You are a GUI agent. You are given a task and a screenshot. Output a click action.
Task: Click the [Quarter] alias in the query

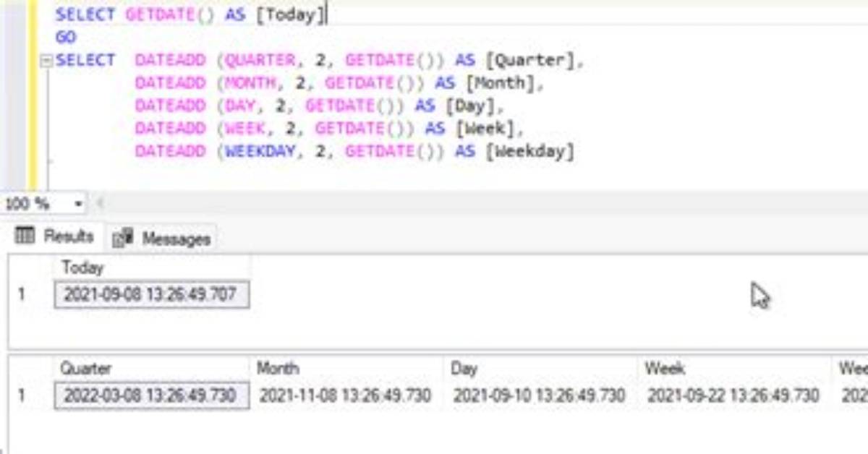point(531,61)
